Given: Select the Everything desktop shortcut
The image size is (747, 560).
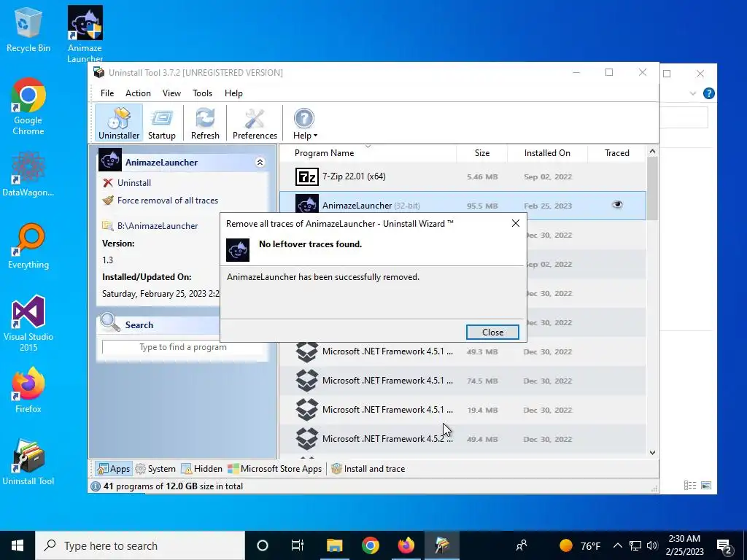Looking at the screenshot, I should (x=28, y=246).
